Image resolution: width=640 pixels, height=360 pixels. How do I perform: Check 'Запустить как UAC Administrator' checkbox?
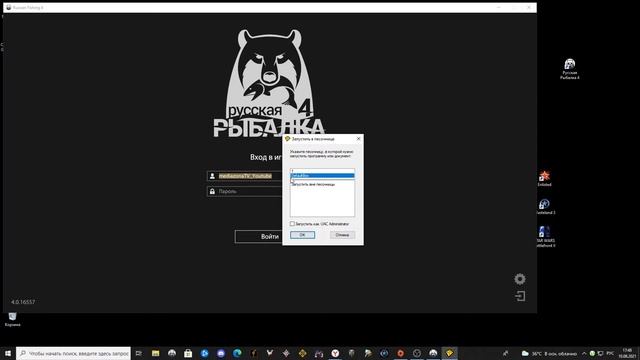(x=292, y=224)
